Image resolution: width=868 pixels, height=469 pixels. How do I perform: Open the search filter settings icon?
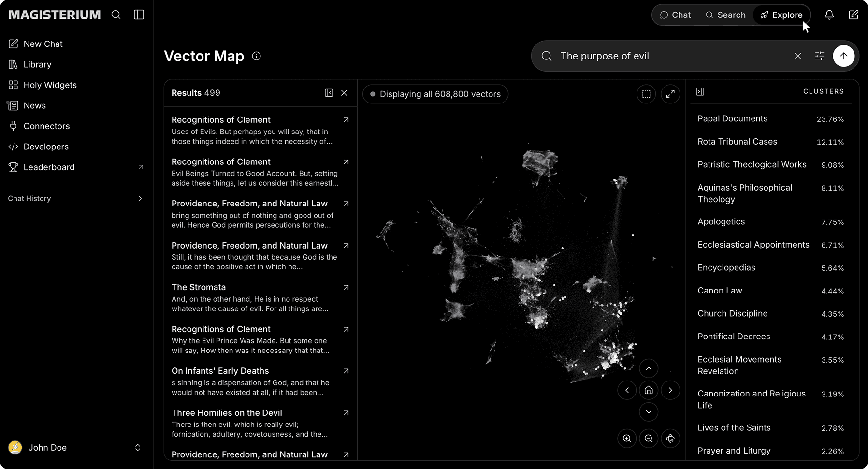tap(820, 56)
